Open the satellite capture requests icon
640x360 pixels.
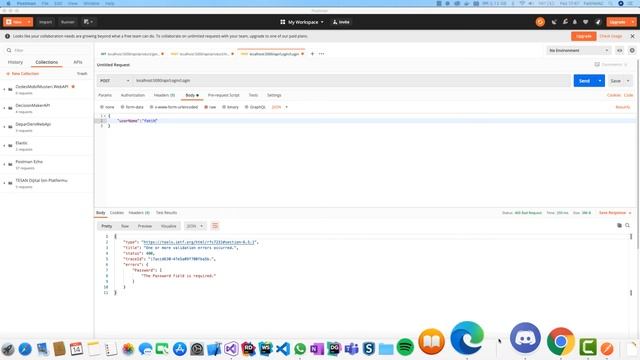click(x=554, y=22)
